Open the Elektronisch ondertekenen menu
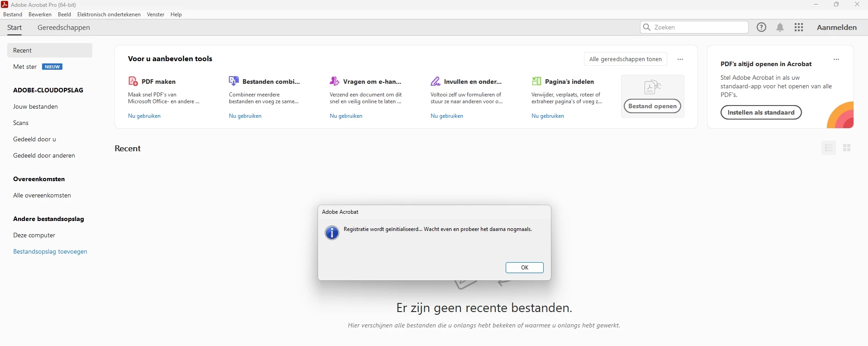This screenshot has width=868, height=346. (x=109, y=14)
